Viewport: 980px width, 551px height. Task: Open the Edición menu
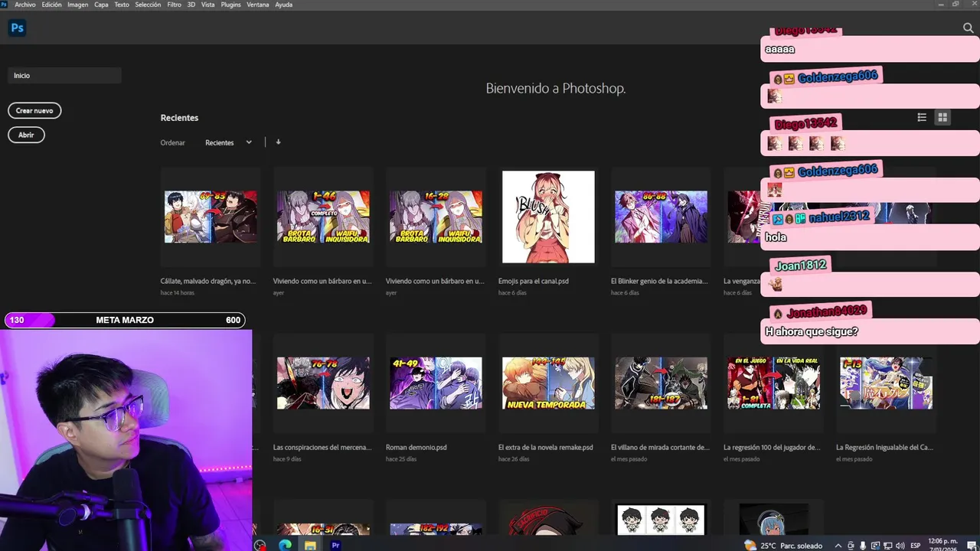[52, 5]
